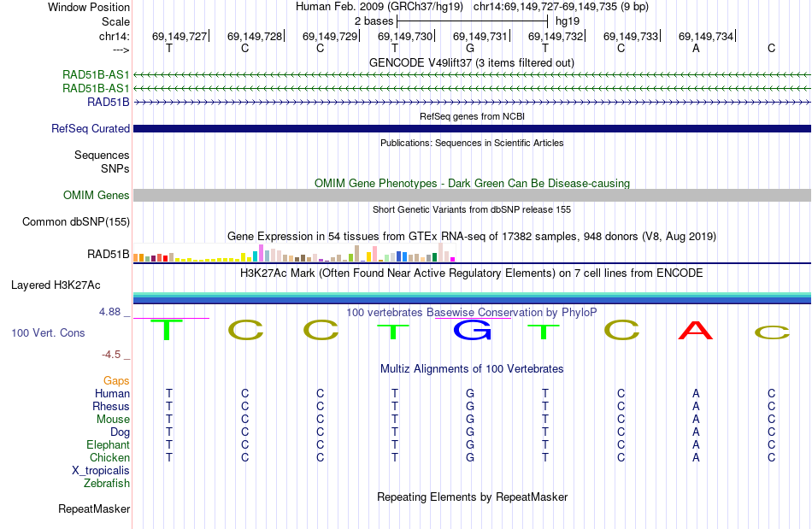Select the Mouse alignment row label
812x529 pixels.
point(113,420)
